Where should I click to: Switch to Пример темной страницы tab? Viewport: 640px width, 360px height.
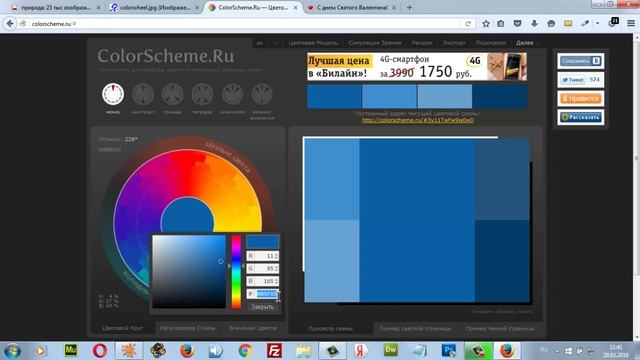(x=500, y=328)
